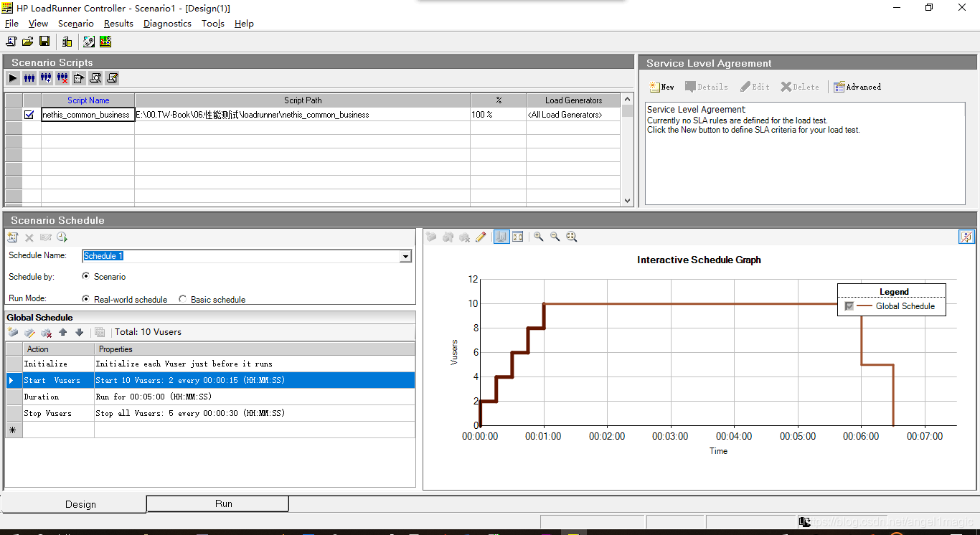Toggle the show selected action graph icon

click(501, 237)
